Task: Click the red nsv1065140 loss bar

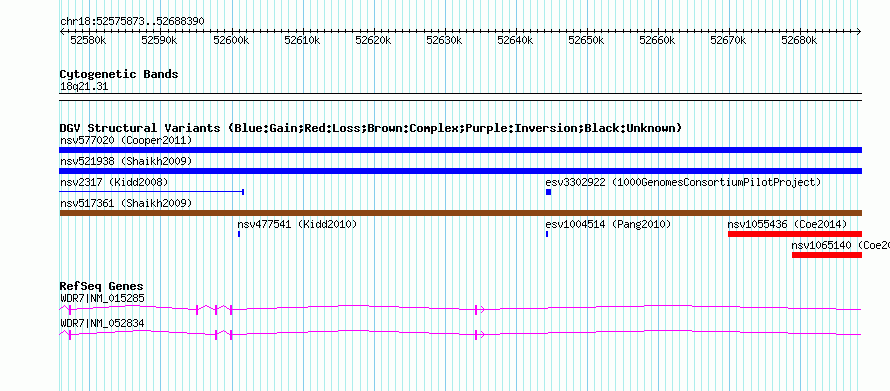Action: click(827, 255)
